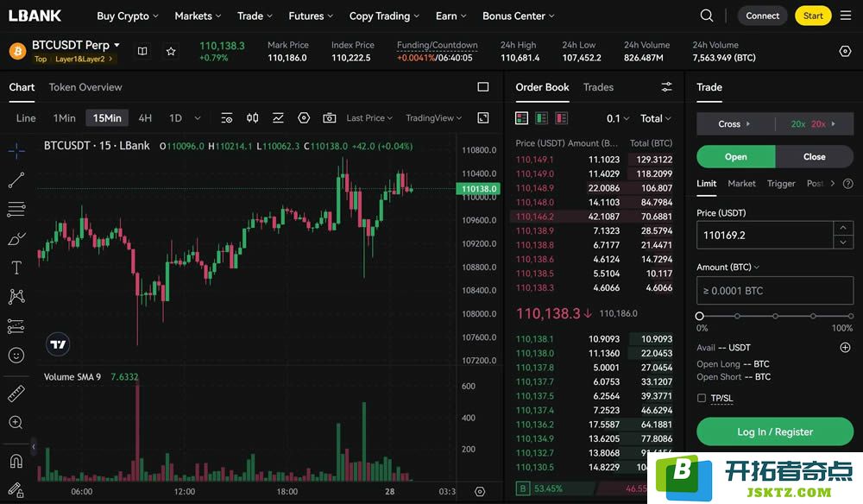Screen dimensions: 863x504
Task: Expand the Buy Crypto menu
Action: tap(128, 16)
